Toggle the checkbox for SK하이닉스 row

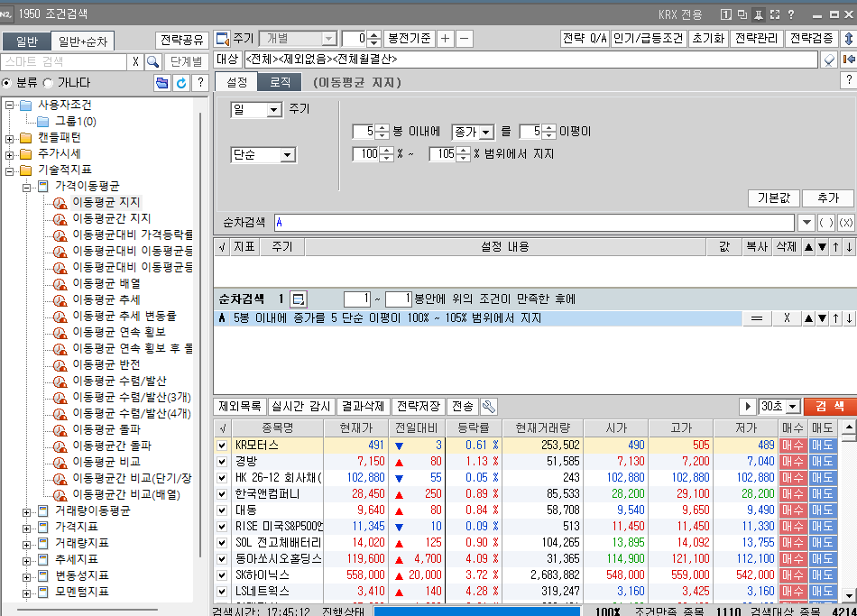point(222,575)
